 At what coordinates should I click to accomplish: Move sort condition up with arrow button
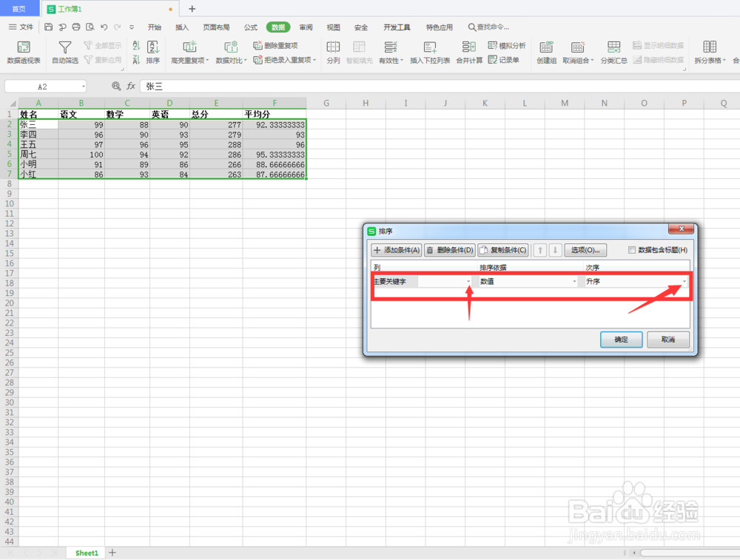[x=540, y=250]
